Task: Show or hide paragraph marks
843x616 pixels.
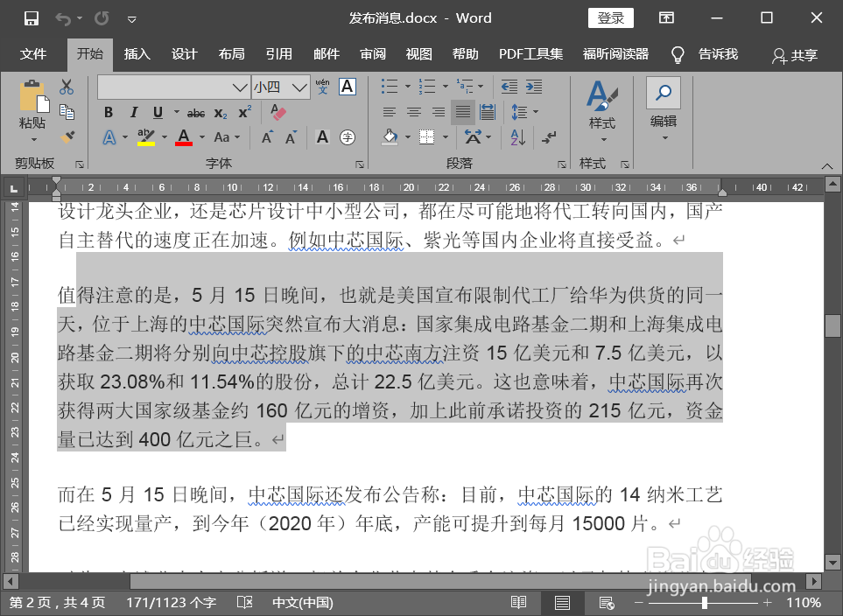Action: pyautogui.click(x=548, y=137)
